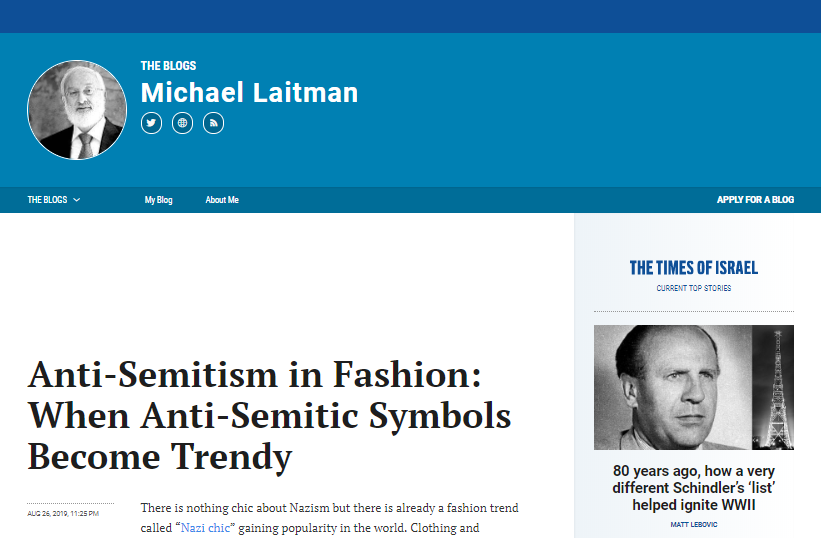Open the Schindler's 'list' WWII headline
821x538 pixels.
694,488
